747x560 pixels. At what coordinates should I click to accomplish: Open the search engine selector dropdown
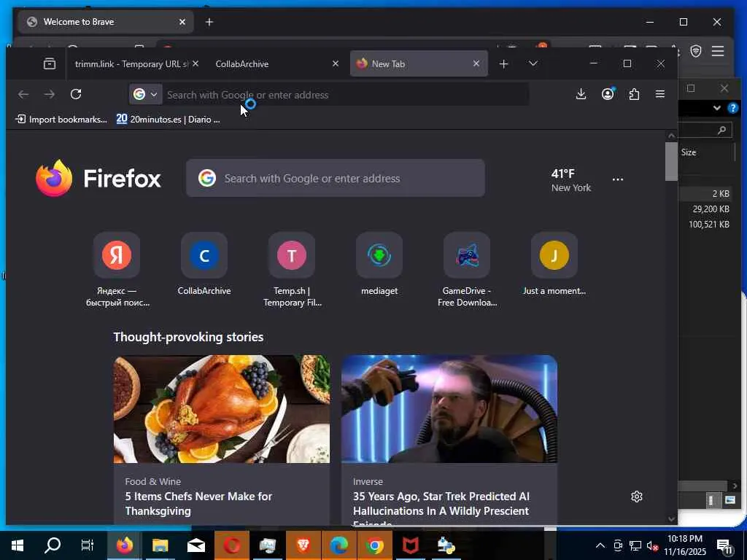tap(145, 94)
